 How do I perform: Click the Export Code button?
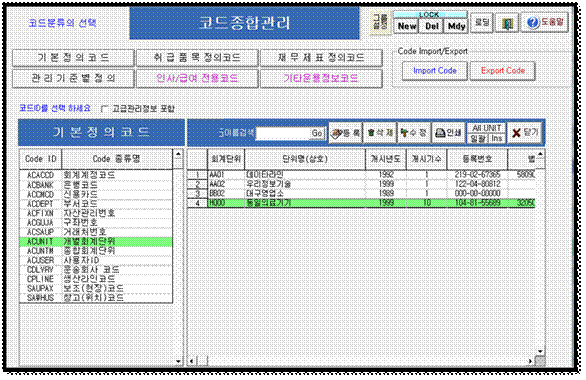[x=503, y=71]
